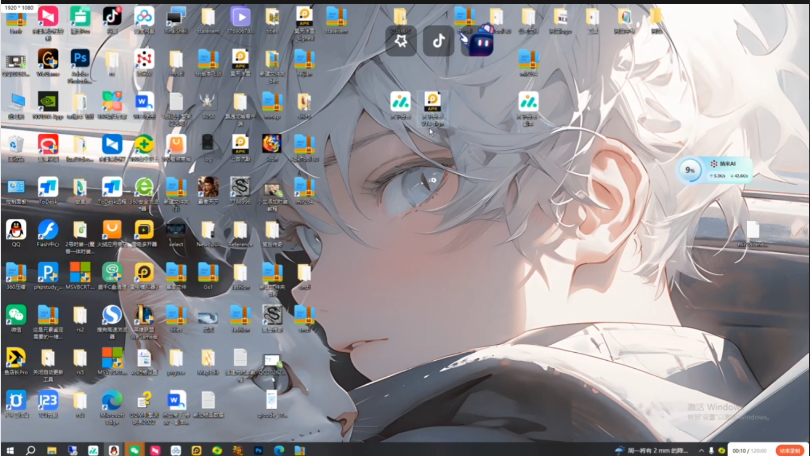Launch Microsoft Edge from the desktop

(112, 400)
